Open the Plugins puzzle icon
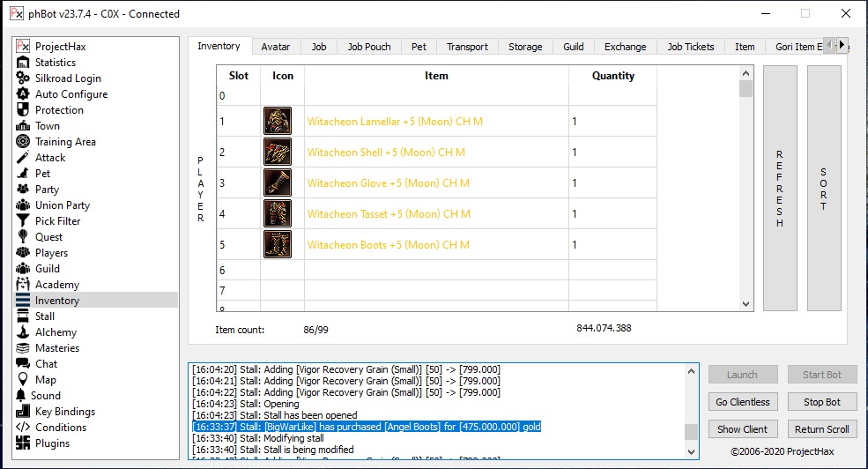The image size is (868, 469). coord(23,443)
